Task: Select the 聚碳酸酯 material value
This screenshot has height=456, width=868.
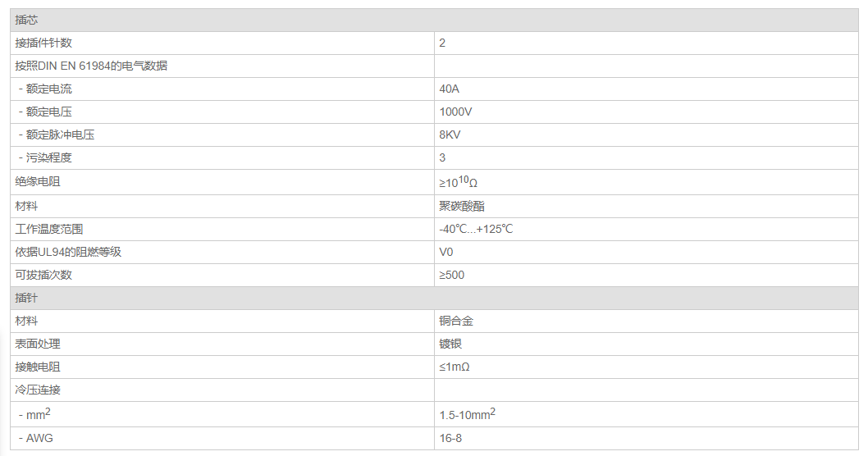Action: point(462,206)
